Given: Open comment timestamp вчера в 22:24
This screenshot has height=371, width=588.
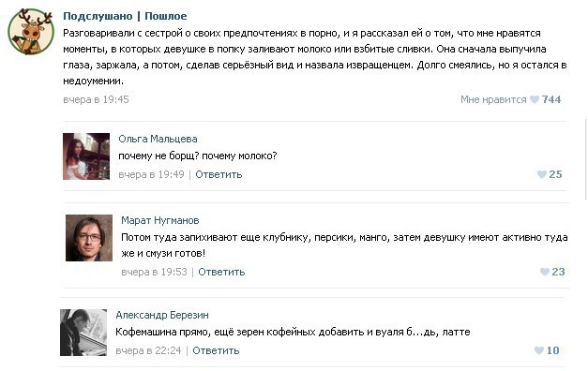Looking at the screenshot, I should point(148,350).
